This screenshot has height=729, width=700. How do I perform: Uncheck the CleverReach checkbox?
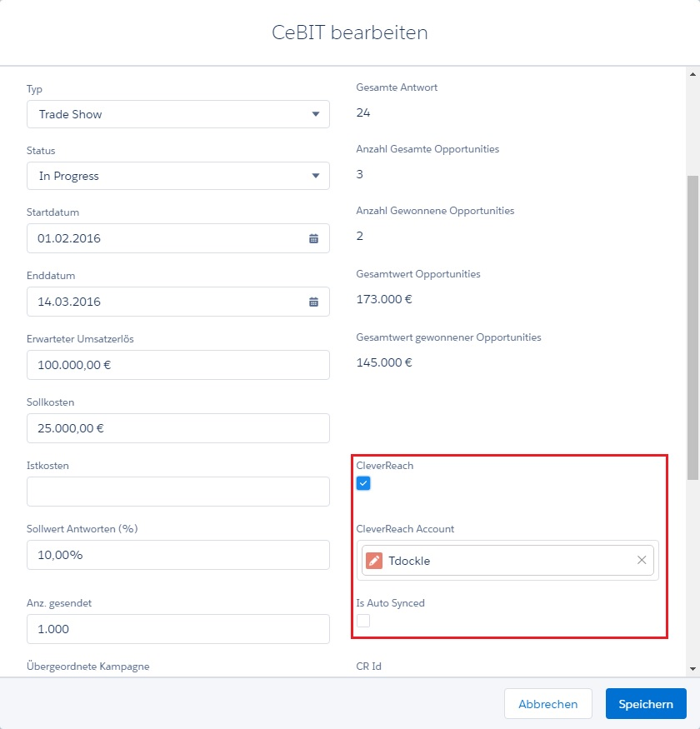(363, 483)
